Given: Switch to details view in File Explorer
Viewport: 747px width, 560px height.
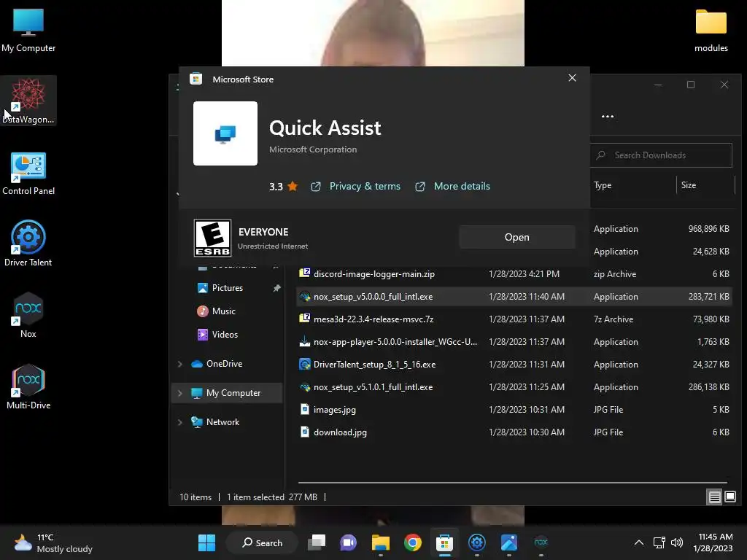Looking at the screenshot, I should click(x=715, y=497).
